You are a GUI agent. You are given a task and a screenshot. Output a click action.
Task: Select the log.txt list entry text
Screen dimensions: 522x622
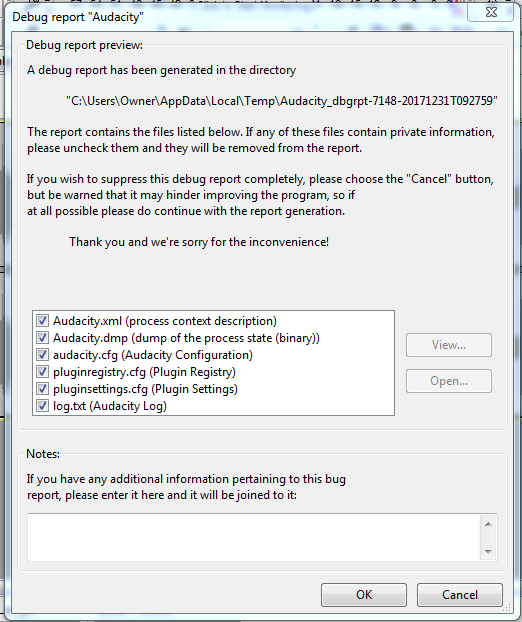click(110, 406)
